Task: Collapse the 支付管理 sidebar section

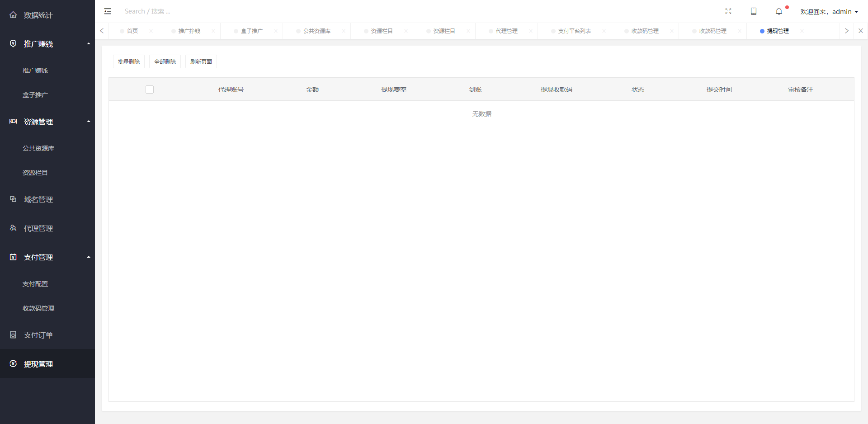Action: [89, 257]
